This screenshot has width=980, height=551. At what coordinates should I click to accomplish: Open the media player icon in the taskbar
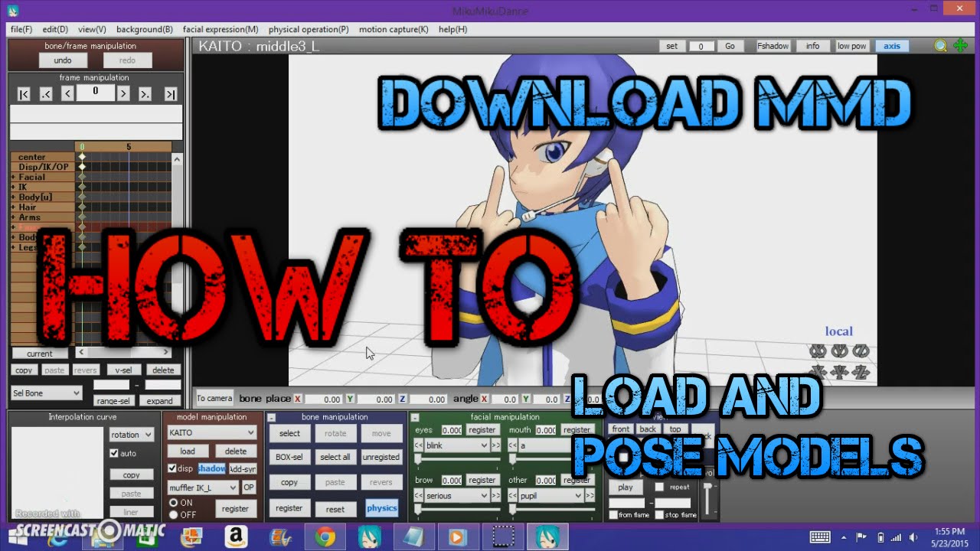tap(458, 537)
